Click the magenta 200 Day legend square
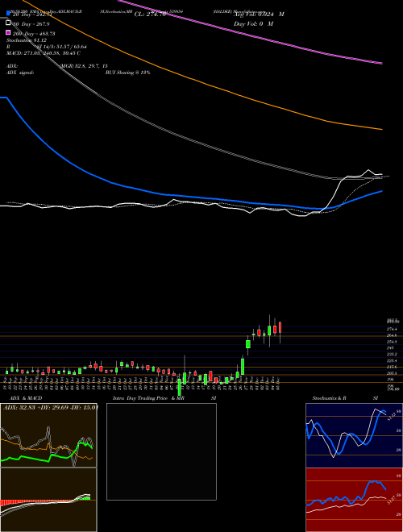This screenshot has height=532, width=403. [9, 32]
